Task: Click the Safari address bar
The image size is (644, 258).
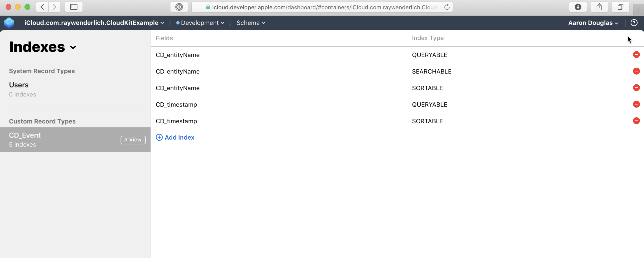Action: pos(322,7)
